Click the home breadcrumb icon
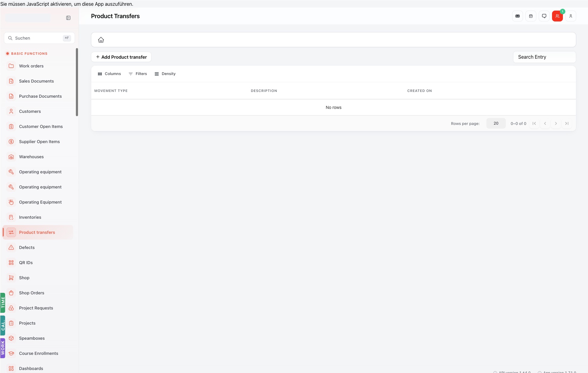This screenshot has height=373, width=588. (x=101, y=40)
